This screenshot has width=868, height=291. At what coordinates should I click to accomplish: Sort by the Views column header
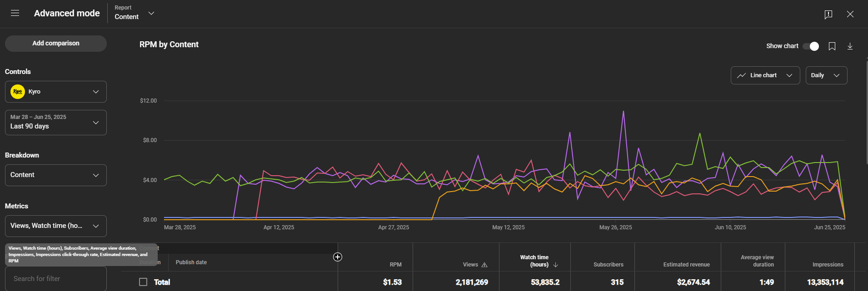point(470,265)
